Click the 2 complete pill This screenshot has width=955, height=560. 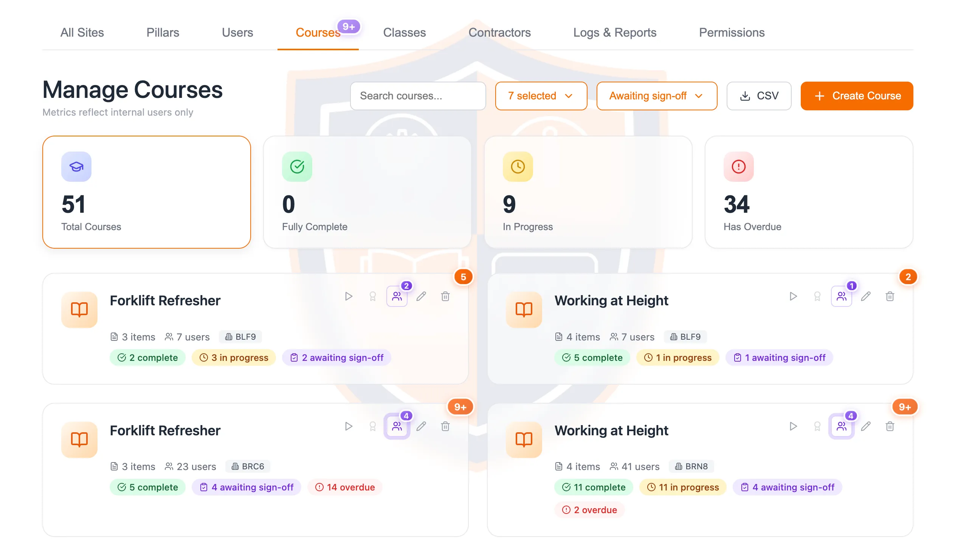[148, 358]
